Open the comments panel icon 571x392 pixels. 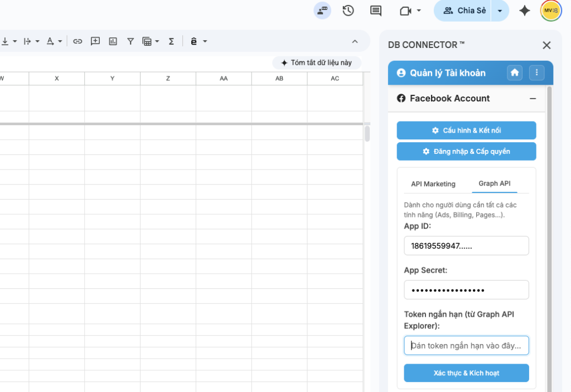376,11
